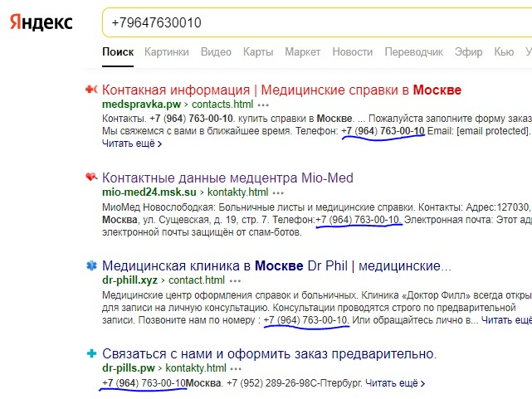Screen dimensions: 532x399
Task: Open three-dots menu next to medspravka.pw contacts.html
Action: [x=263, y=106]
